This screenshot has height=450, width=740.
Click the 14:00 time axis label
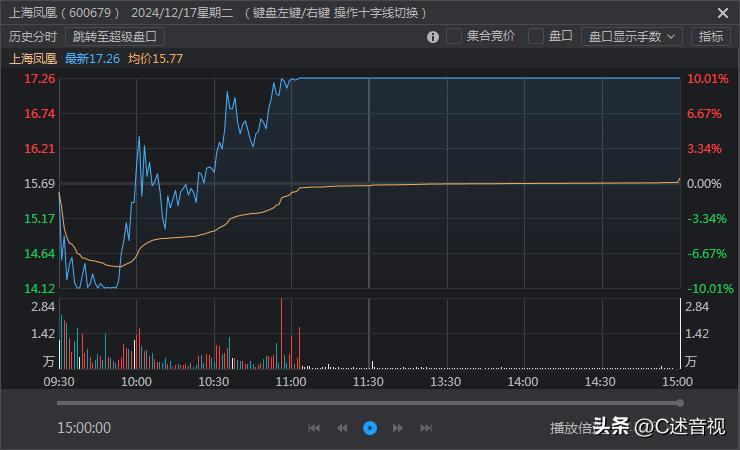point(522,381)
